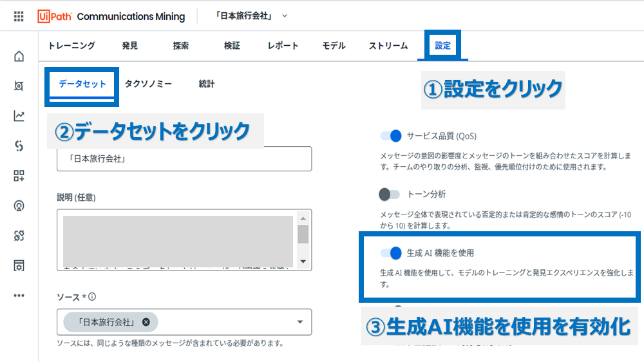The image size is (644, 362).
Task: Toggle 生成 AI 機能を使用 switch
Action: click(x=391, y=253)
